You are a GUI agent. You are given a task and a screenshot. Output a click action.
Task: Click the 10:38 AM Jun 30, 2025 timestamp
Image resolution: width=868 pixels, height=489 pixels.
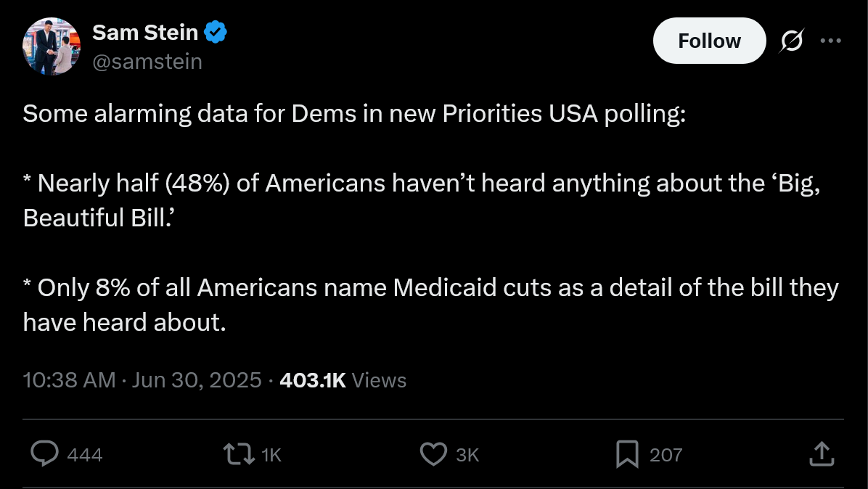point(142,381)
